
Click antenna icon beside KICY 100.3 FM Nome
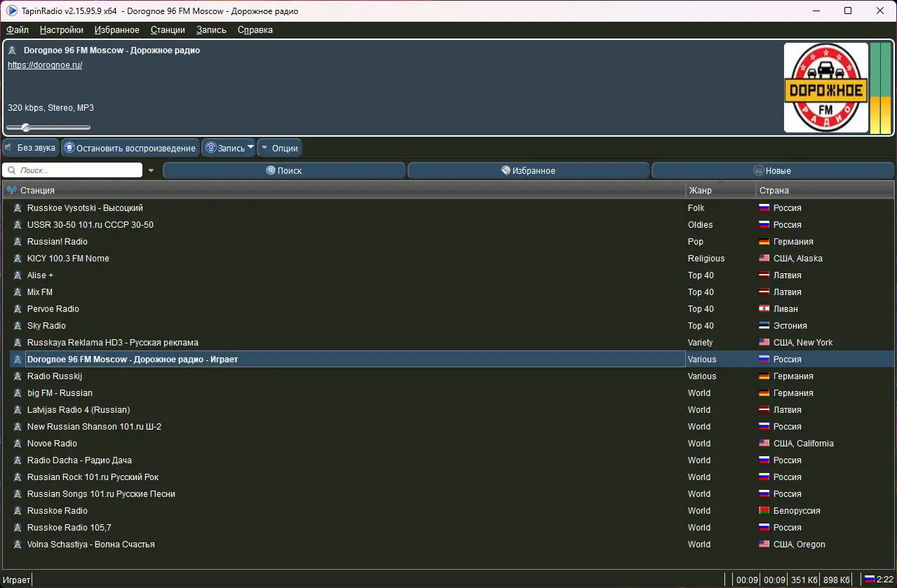(x=18, y=259)
